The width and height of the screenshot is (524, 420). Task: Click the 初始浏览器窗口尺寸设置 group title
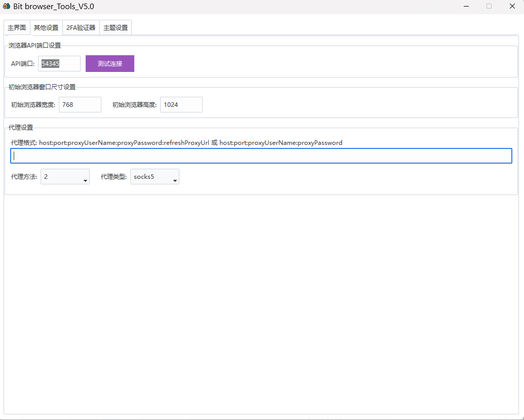[x=42, y=87]
